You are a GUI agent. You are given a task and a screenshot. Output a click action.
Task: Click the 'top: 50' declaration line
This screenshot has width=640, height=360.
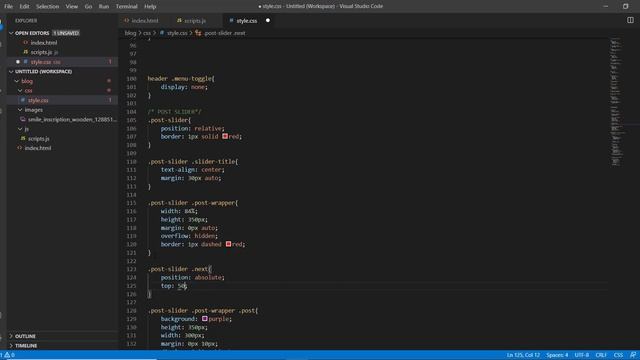point(174,286)
